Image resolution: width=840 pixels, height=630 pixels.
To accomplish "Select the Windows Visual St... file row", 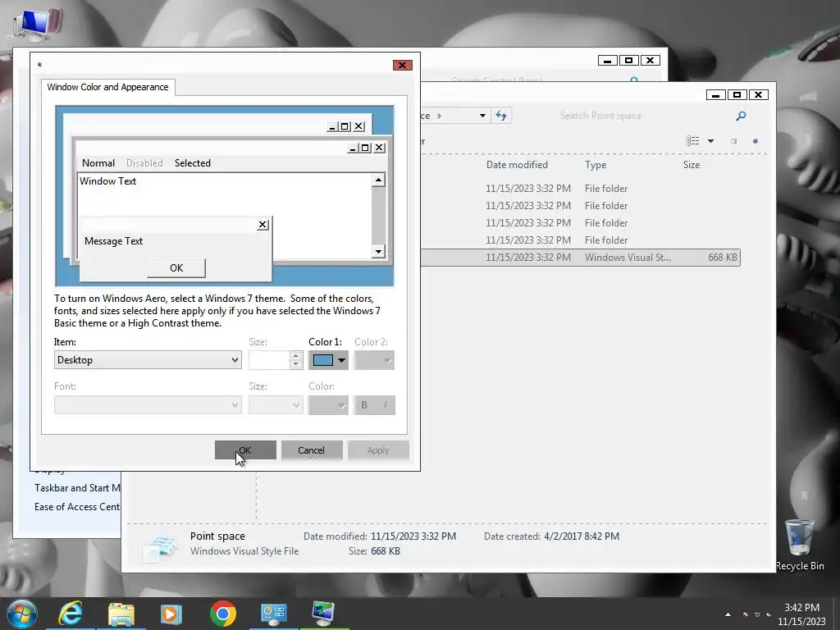I will pos(581,257).
